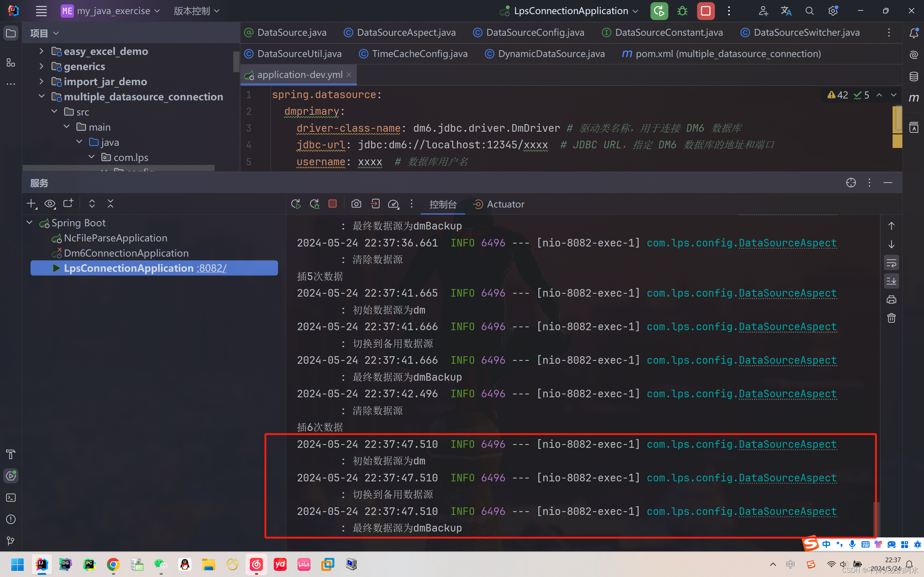924x577 pixels.
Task: Click DataSourceAspect link in last log line
Action: coord(787,511)
